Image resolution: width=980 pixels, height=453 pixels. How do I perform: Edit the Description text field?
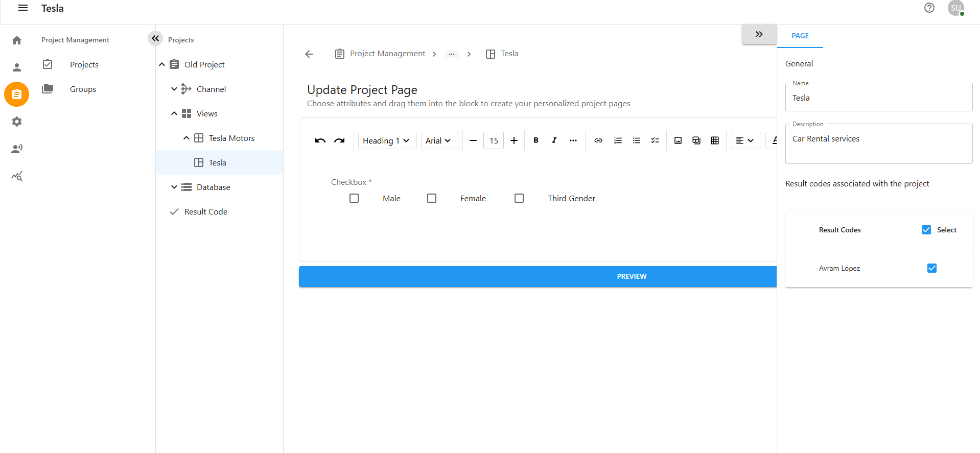tap(879, 144)
